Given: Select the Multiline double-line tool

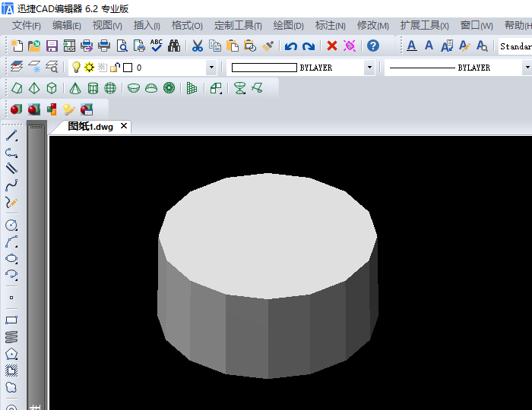Looking at the screenshot, I should (11, 169).
